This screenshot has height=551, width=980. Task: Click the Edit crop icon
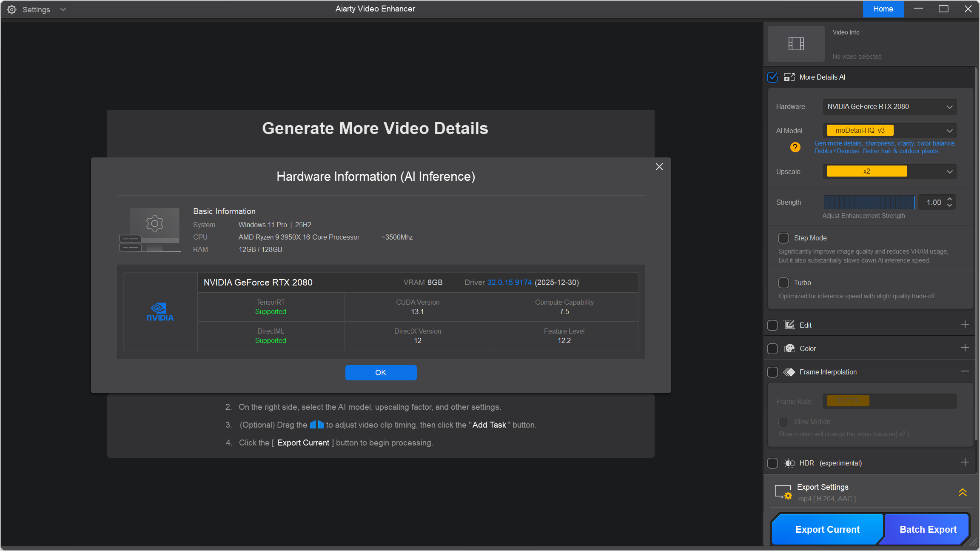(789, 325)
